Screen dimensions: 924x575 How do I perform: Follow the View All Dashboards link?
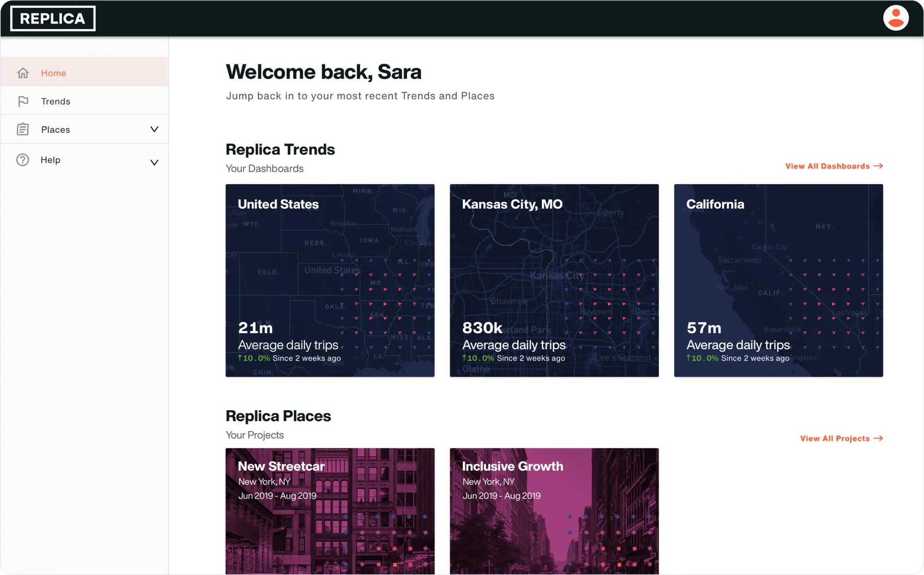click(x=834, y=166)
